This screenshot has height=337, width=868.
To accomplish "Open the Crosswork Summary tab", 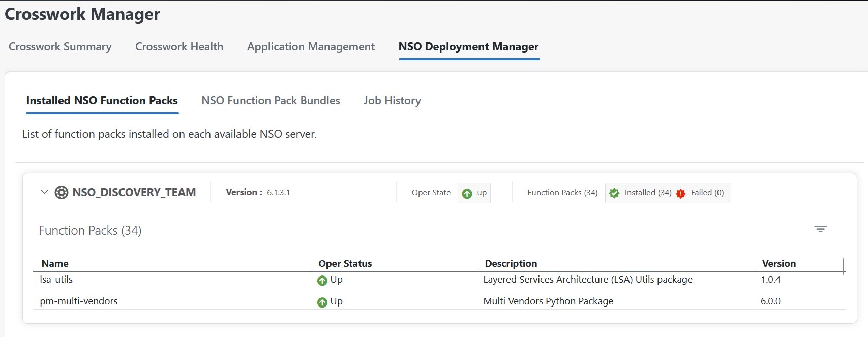I will point(60,46).
